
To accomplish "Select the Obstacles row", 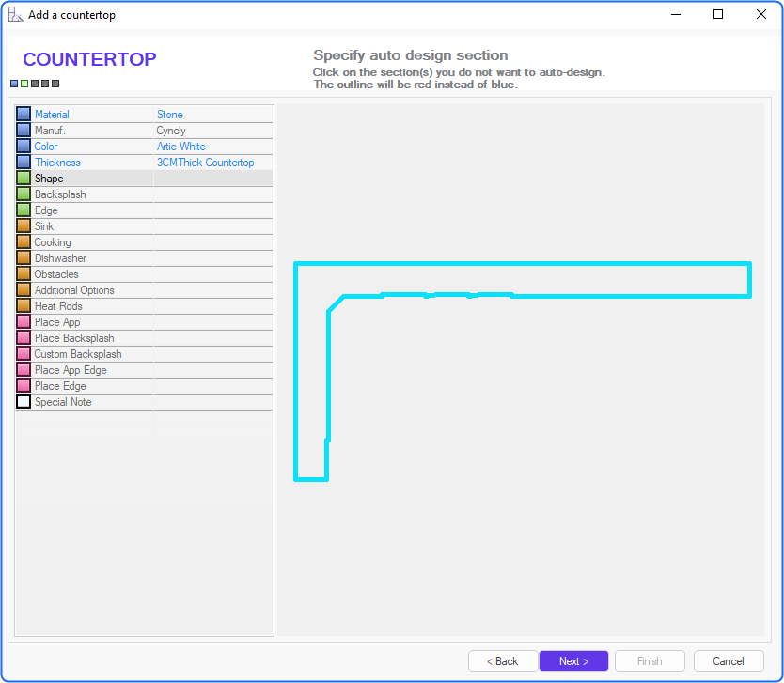I will [x=56, y=274].
